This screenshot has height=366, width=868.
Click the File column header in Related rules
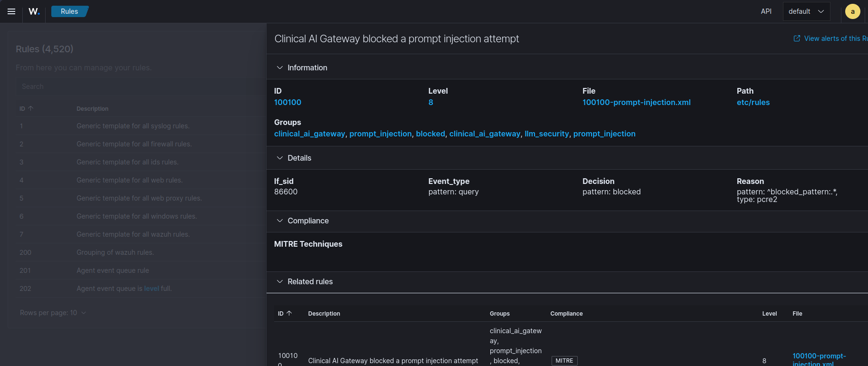797,314
